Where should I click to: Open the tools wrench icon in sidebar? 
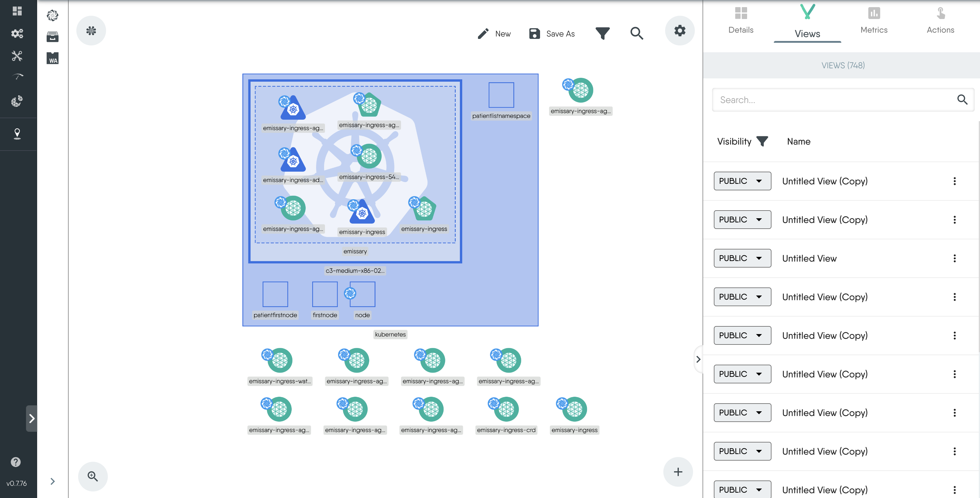[17, 56]
